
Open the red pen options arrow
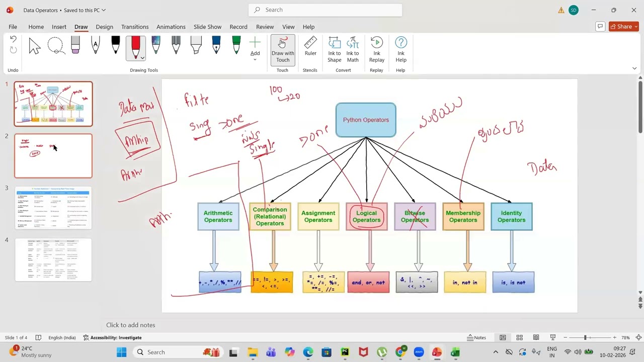(x=142, y=58)
